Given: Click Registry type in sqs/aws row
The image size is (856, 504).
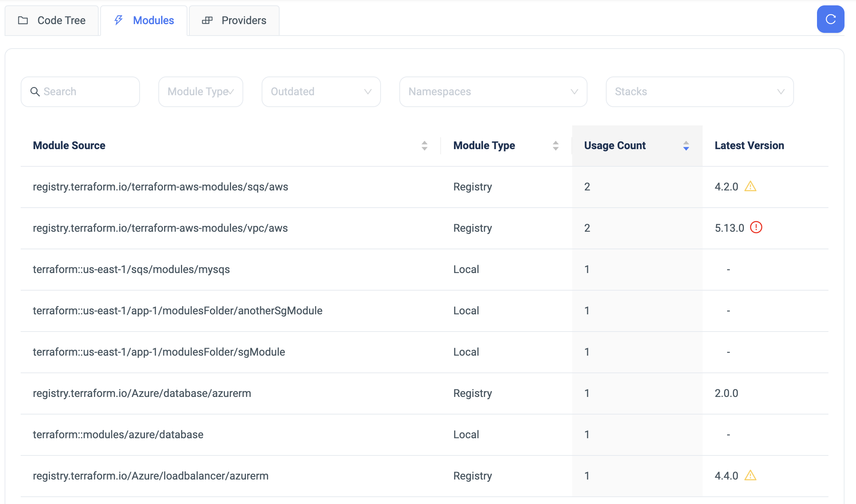Looking at the screenshot, I should 473,187.
